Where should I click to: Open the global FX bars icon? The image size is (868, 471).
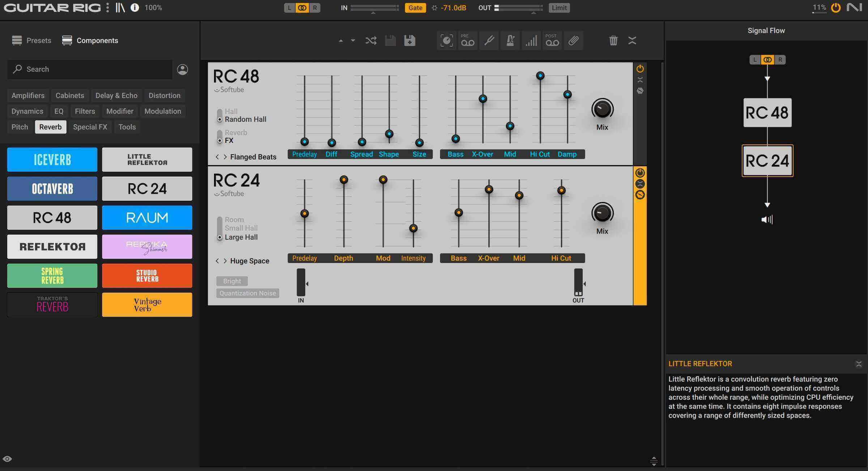coord(531,41)
